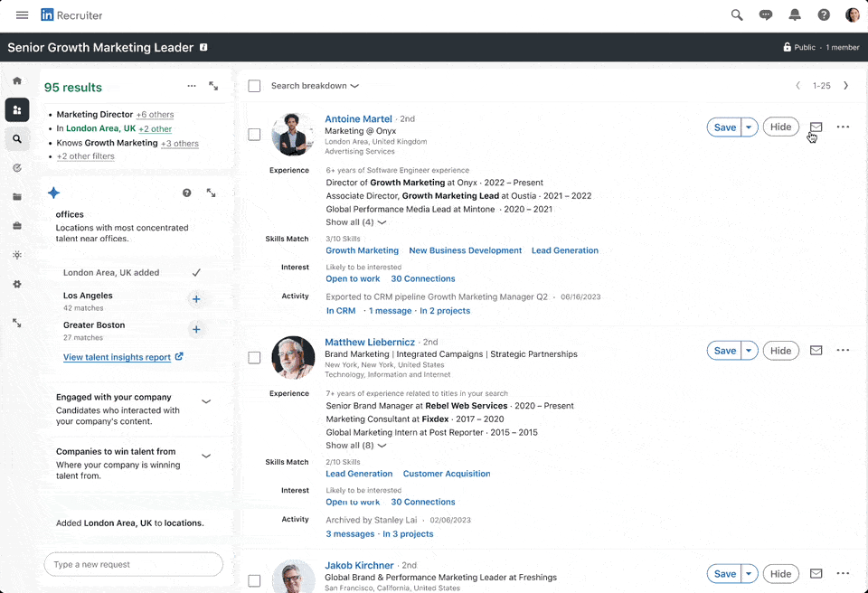Open settings via the gear icon
The height and width of the screenshot is (593, 868).
coord(16,284)
